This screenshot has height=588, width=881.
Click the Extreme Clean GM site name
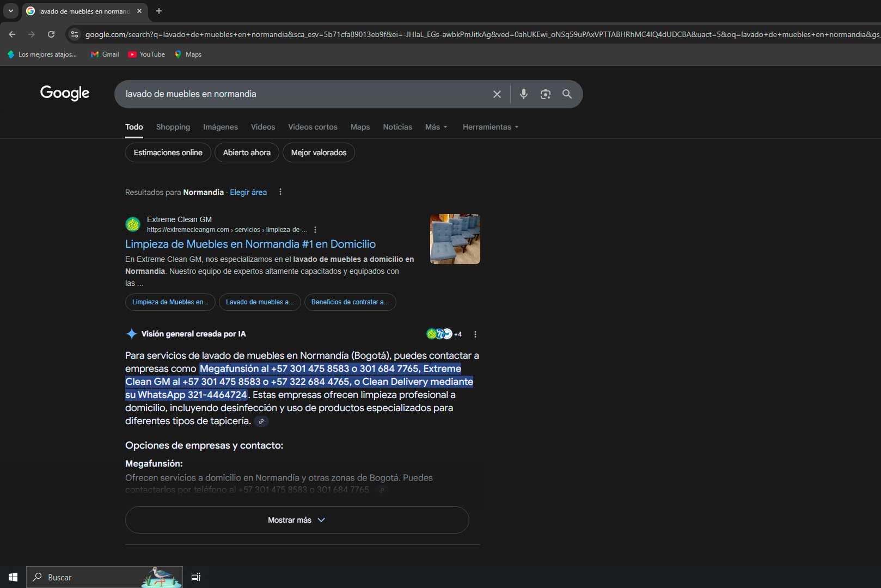pos(179,219)
